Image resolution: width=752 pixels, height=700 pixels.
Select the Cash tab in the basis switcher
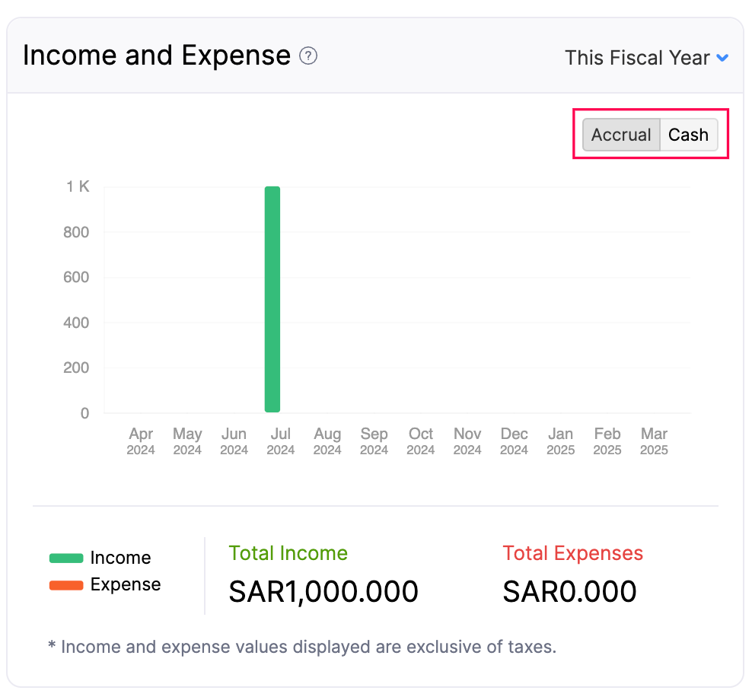coord(688,134)
